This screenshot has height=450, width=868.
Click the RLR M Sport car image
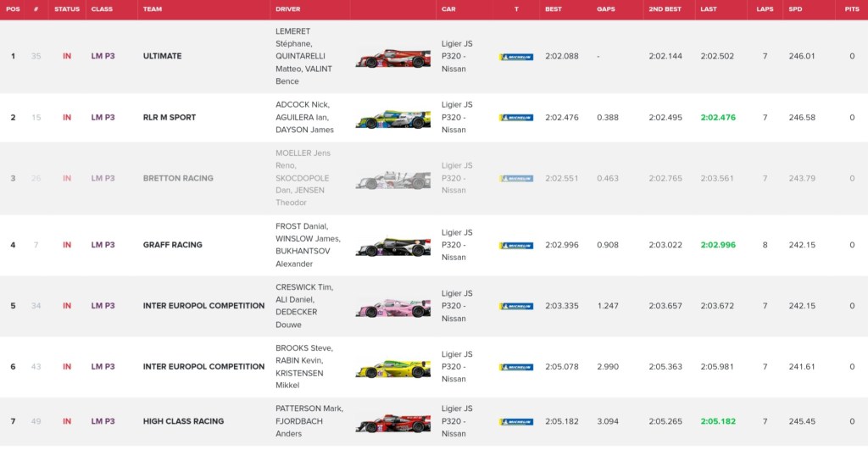(x=393, y=119)
